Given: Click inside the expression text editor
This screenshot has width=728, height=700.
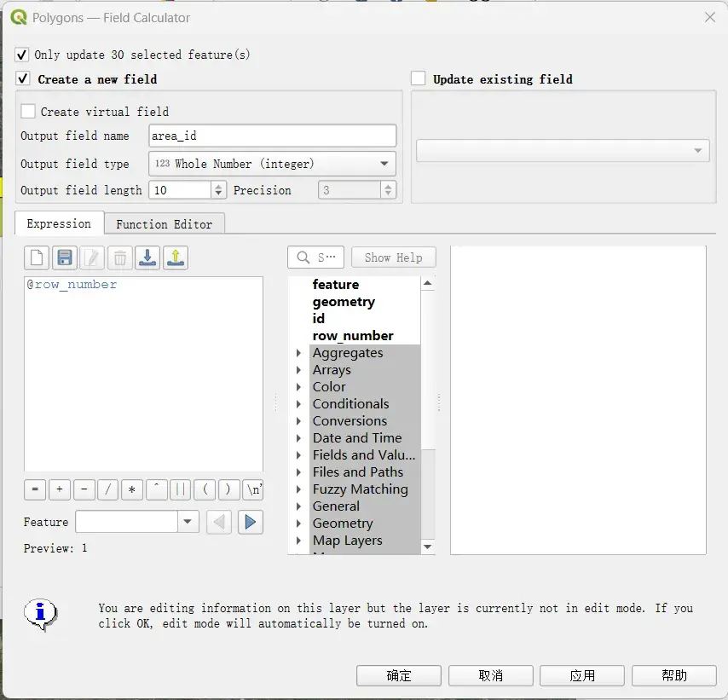Looking at the screenshot, I should pyautogui.click(x=143, y=374).
